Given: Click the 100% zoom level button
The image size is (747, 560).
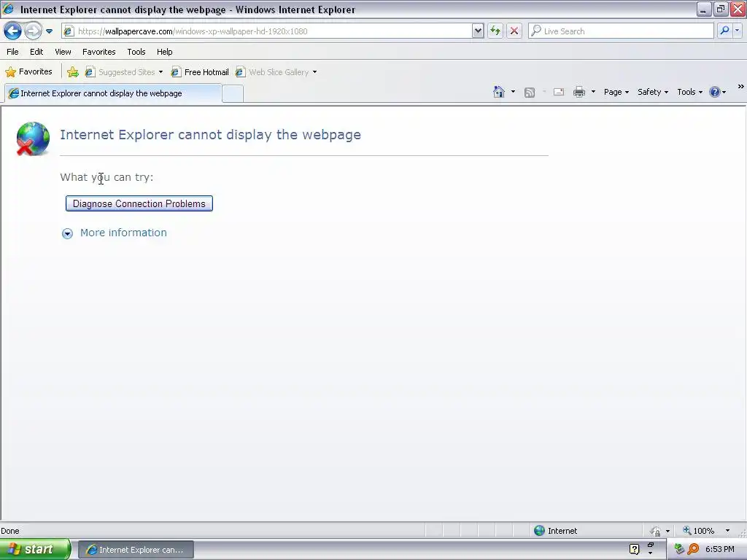Looking at the screenshot, I should (x=698, y=531).
